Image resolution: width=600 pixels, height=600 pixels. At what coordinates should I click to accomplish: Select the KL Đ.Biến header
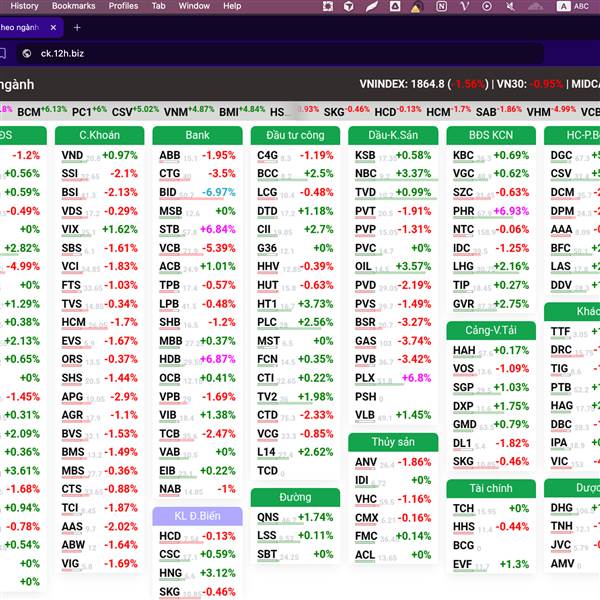197,516
